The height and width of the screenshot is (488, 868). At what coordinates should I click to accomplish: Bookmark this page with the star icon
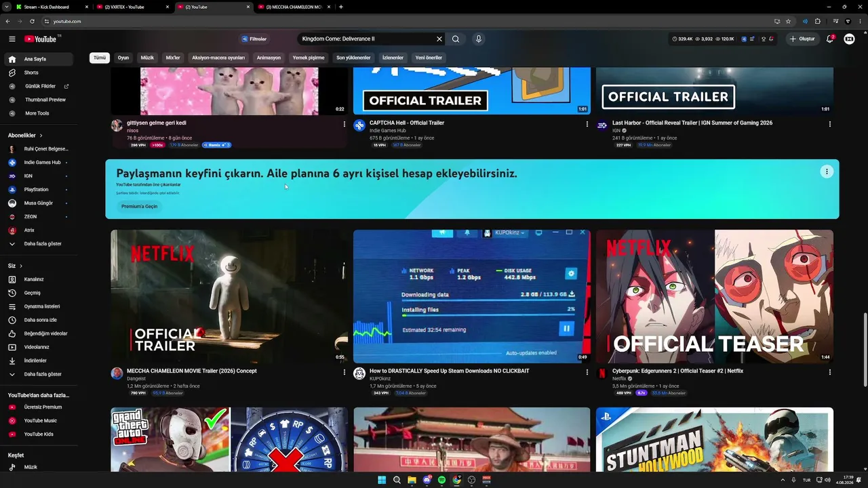(788, 21)
